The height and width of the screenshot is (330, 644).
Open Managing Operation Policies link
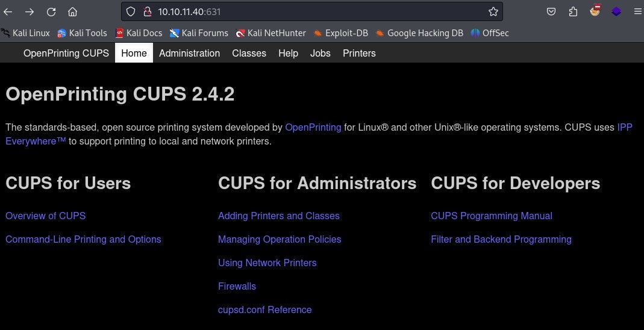280,239
